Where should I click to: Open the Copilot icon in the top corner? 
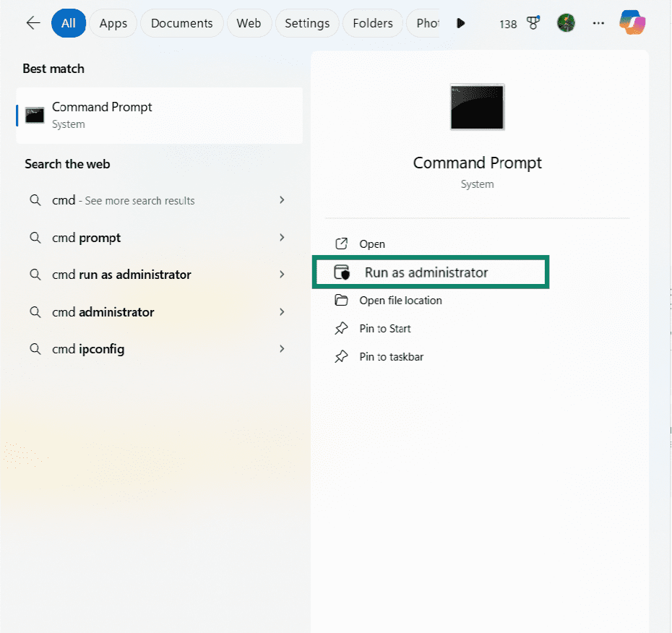coord(632,22)
